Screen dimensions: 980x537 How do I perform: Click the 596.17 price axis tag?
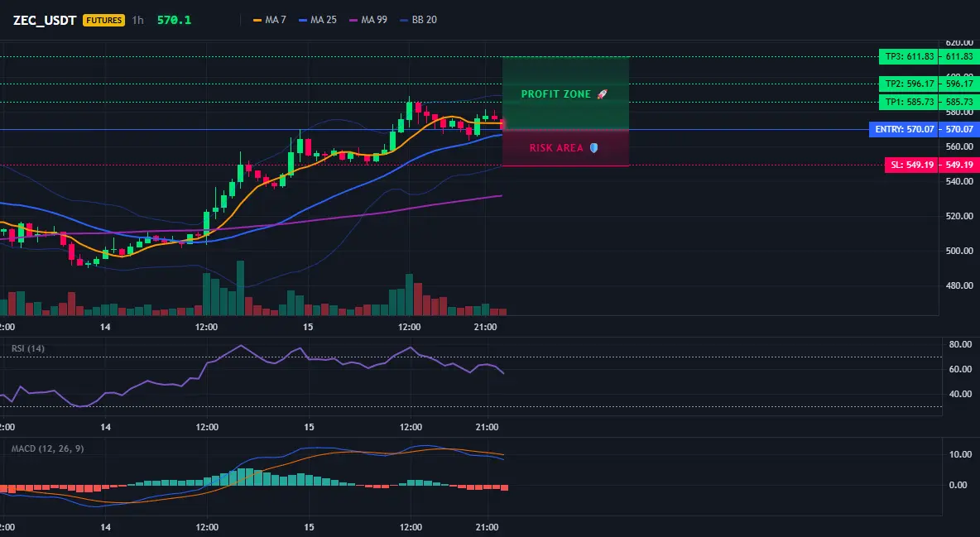[959, 83]
